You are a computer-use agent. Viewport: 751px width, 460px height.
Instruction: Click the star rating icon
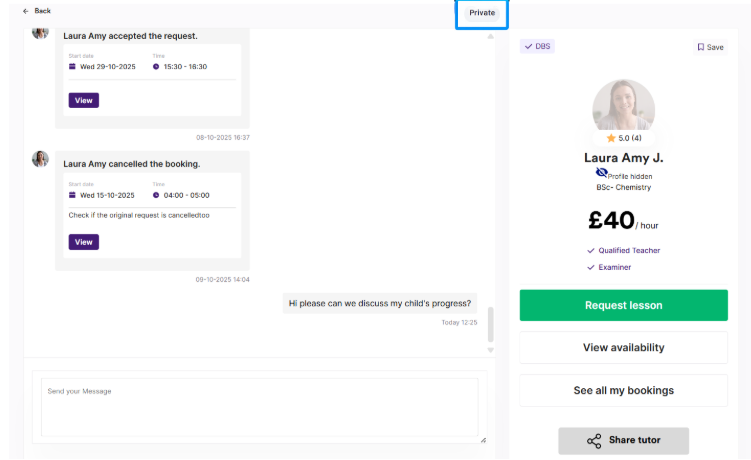click(611, 138)
